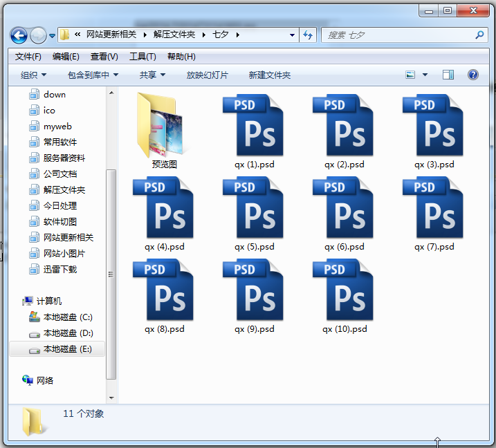The width and height of the screenshot is (496, 448).
Task: Expand the 组织 dropdown menu
Action: tap(33, 75)
